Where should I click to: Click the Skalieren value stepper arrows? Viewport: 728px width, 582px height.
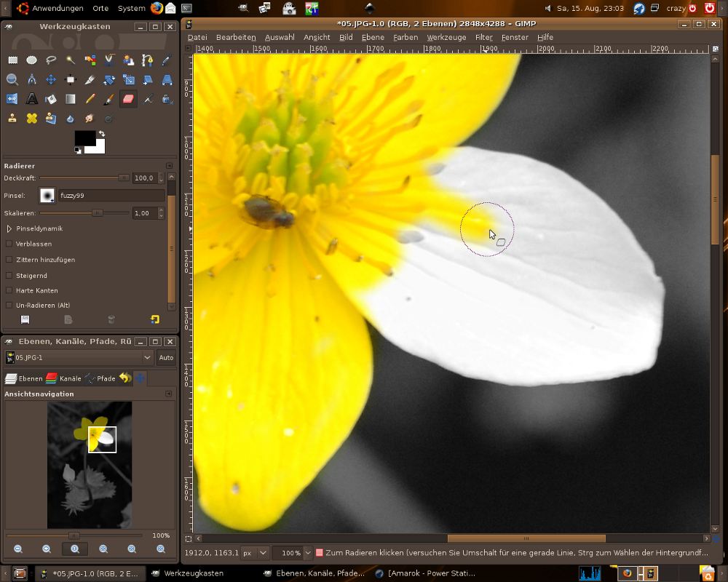click(x=161, y=213)
